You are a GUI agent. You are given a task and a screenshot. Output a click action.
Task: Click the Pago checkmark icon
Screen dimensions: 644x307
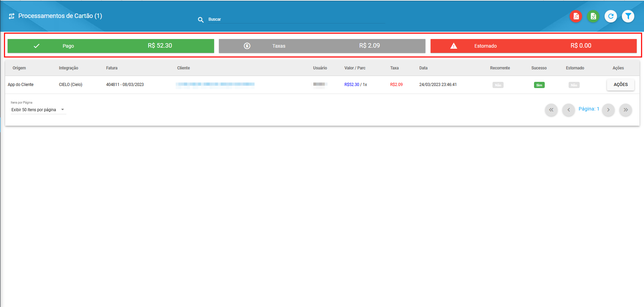36,46
